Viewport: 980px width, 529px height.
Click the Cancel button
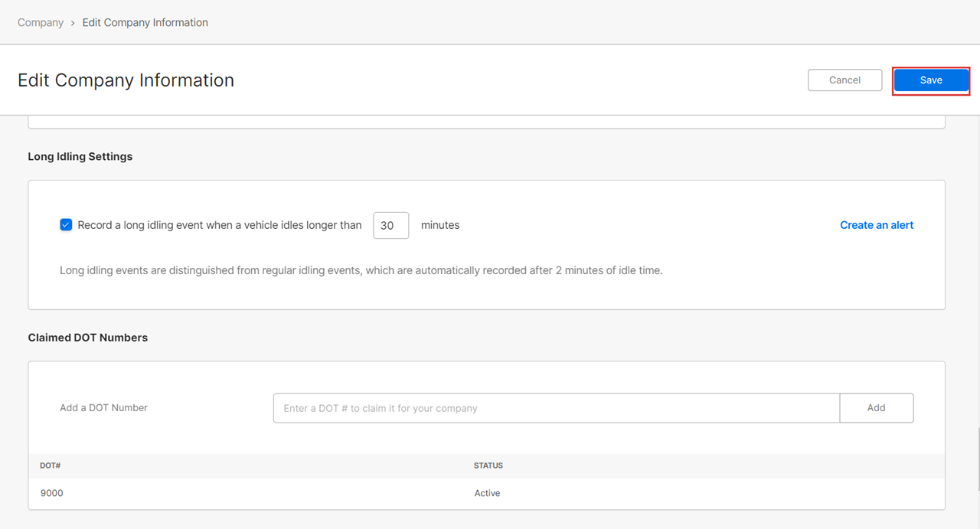click(x=844, y=80)
